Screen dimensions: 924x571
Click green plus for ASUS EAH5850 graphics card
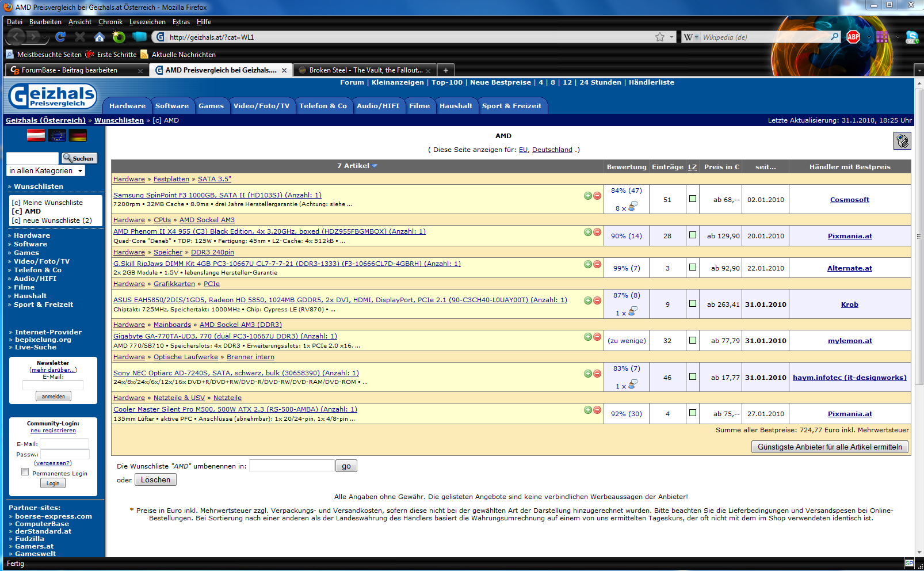[x=588, y=300]
